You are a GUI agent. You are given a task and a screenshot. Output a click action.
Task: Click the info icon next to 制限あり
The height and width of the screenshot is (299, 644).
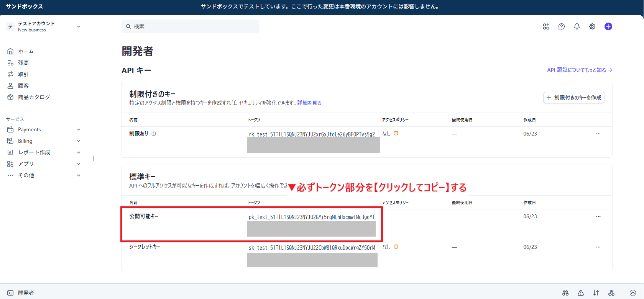[154, 134]
